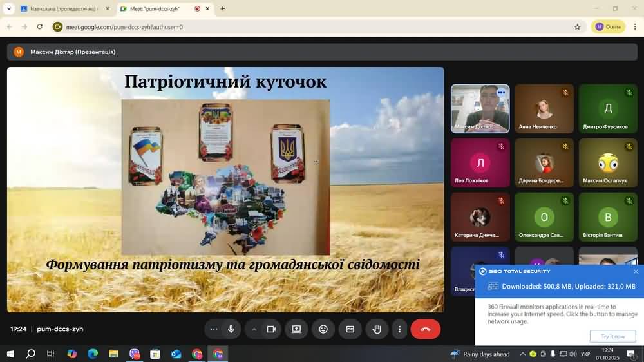
Task: Open the emoji reactions icon
Action: coord(323,329)
